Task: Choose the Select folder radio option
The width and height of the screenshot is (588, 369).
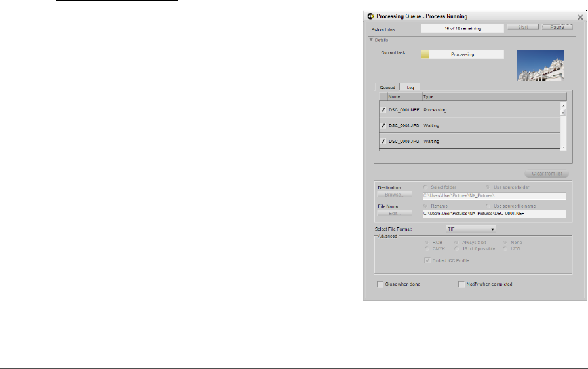Action: tap(425, 187)
